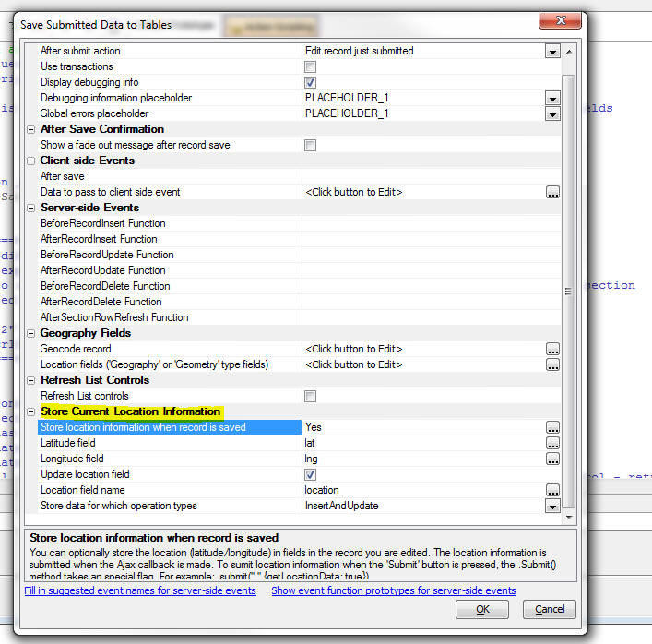This screenshot has height=644, width=652.
Task: Select Geocode record property label
Action: pyautogui.click(x=76, y=349)
